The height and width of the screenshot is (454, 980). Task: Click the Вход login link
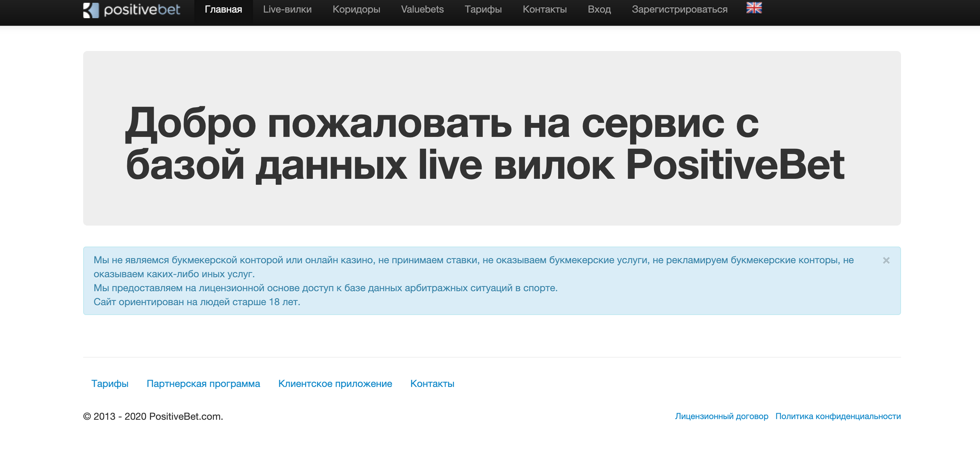tap(599, 9)
